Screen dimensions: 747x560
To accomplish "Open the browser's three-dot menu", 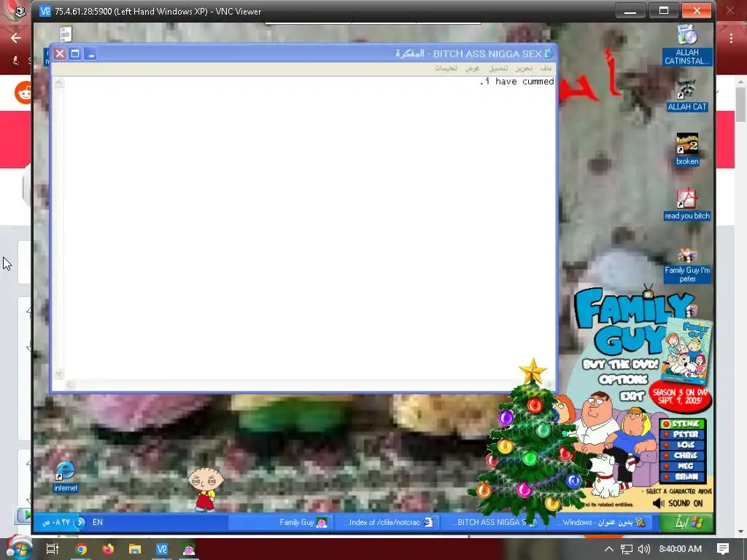I will coord(731,38).
